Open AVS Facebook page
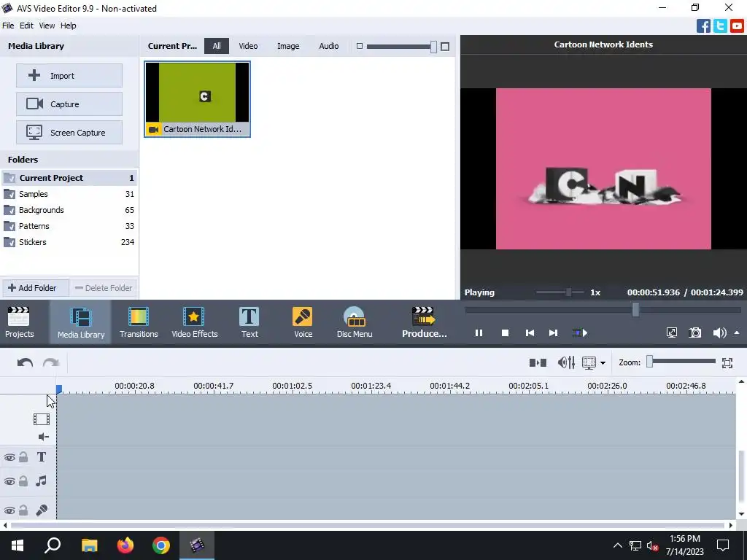Viewport: 747px width, 560px height. pyautogui.click(x=703, y=26)
